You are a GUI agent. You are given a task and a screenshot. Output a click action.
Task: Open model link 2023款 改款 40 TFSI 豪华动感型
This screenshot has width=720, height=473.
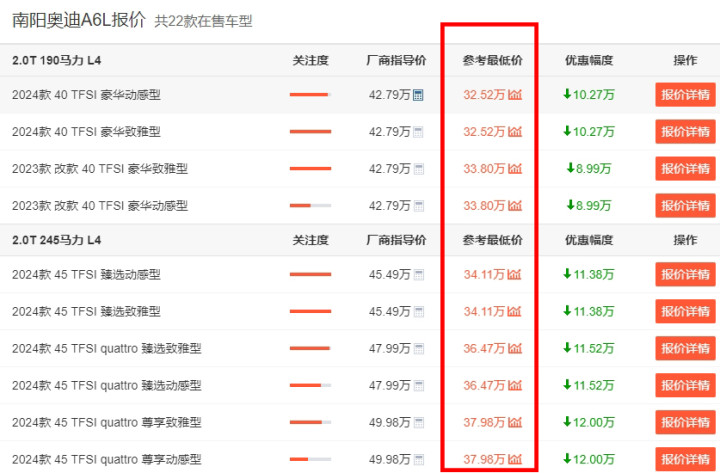pyautogui.click(x=100, y=206)
